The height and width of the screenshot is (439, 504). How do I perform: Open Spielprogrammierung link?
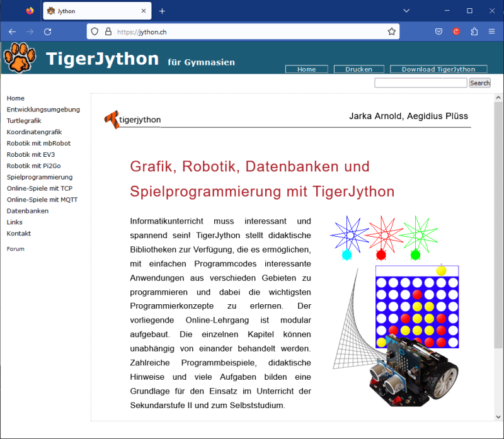tap(40, 177)
